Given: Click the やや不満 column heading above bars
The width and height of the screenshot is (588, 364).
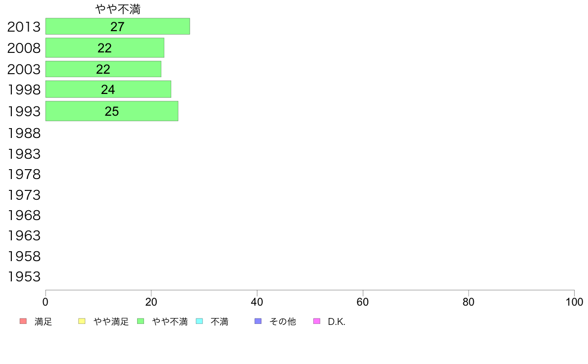Looking at the screenshot, I should [118, 9].
